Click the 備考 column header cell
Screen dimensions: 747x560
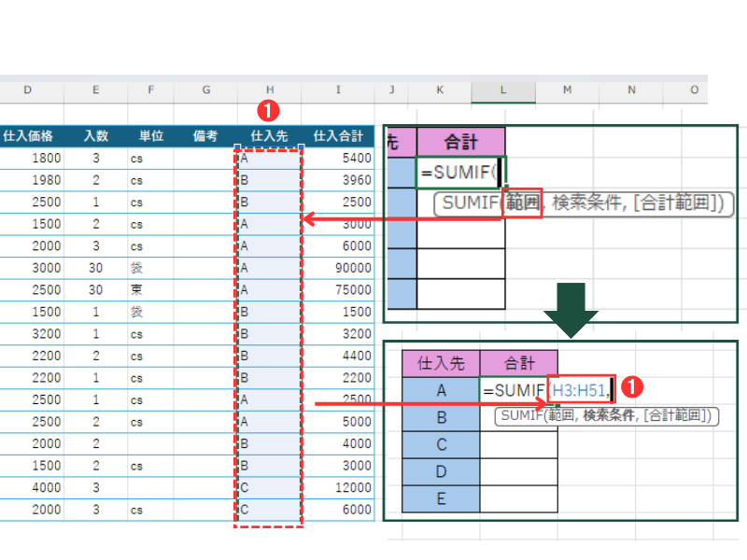click(x=205, y=136)
